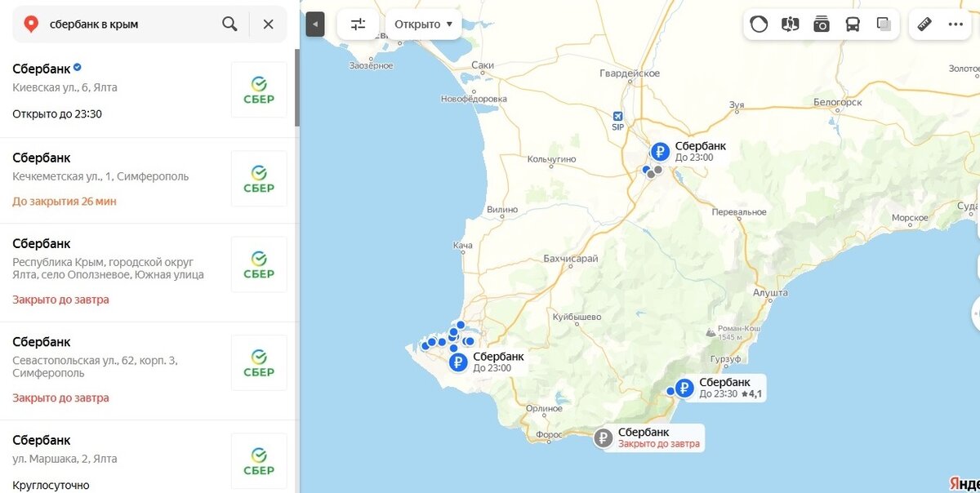This screenshot has height=493, width=980.
Task: Click the magnifier search icon
Action: pyautogui.click(x=230, y=24)
